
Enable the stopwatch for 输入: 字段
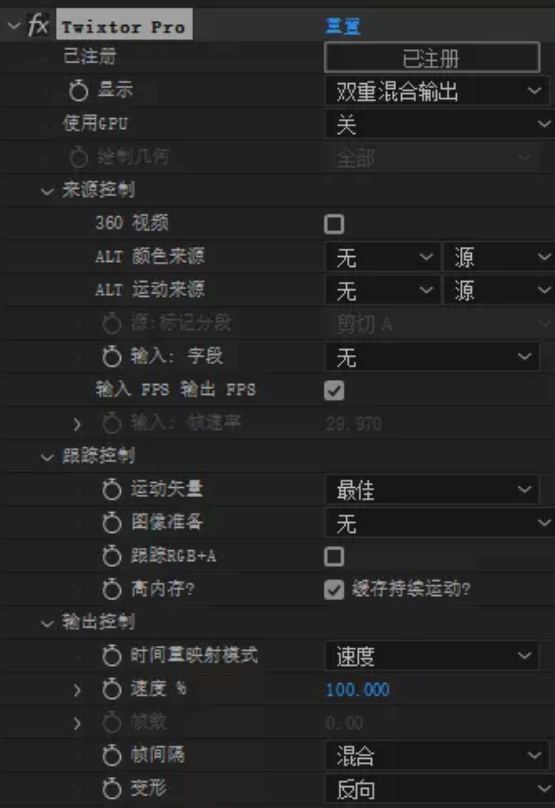111,356
